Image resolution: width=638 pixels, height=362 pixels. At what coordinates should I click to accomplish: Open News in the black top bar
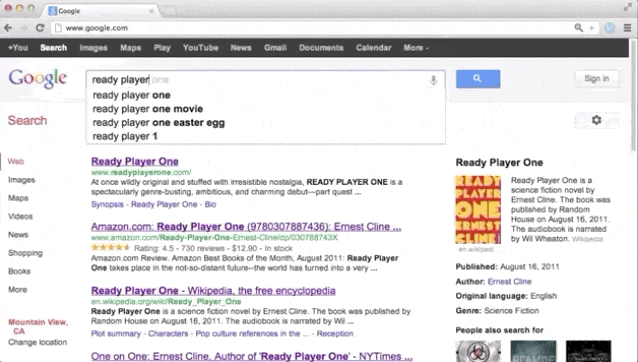click(x=241, y=48)
